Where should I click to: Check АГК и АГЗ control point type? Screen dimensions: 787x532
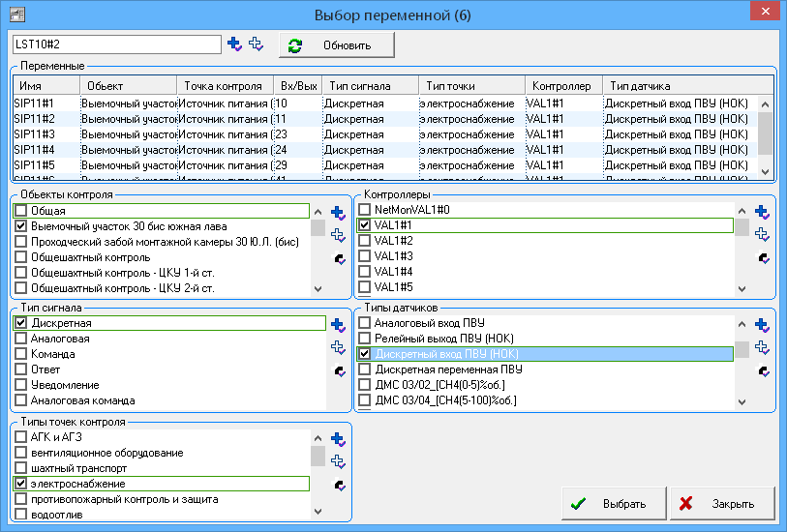coord(20,437)
